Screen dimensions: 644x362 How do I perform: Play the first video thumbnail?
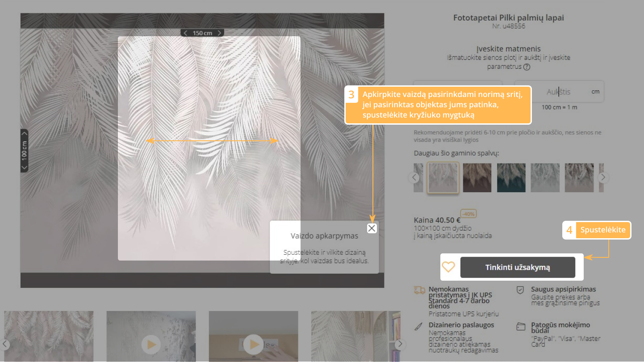(x=151, y=344)
